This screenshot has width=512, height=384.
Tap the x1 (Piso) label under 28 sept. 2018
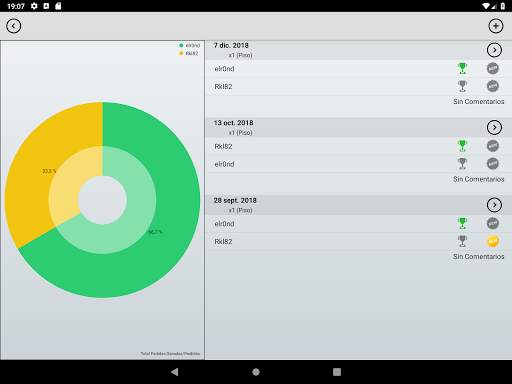point(240,210)
